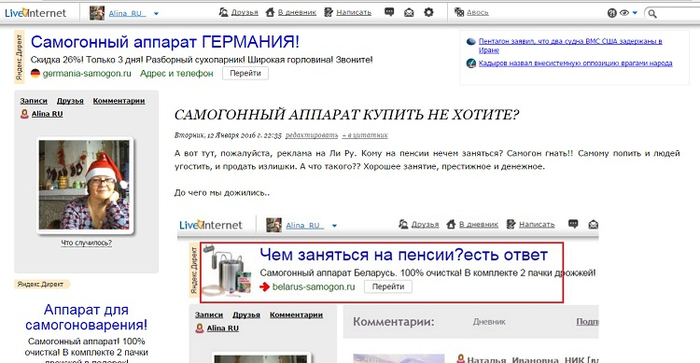Image resolution: width=700 pixels, height=363 pixels.
Task: Switch to the Комментарии tab above the profile photo
Action: [119, 101]
